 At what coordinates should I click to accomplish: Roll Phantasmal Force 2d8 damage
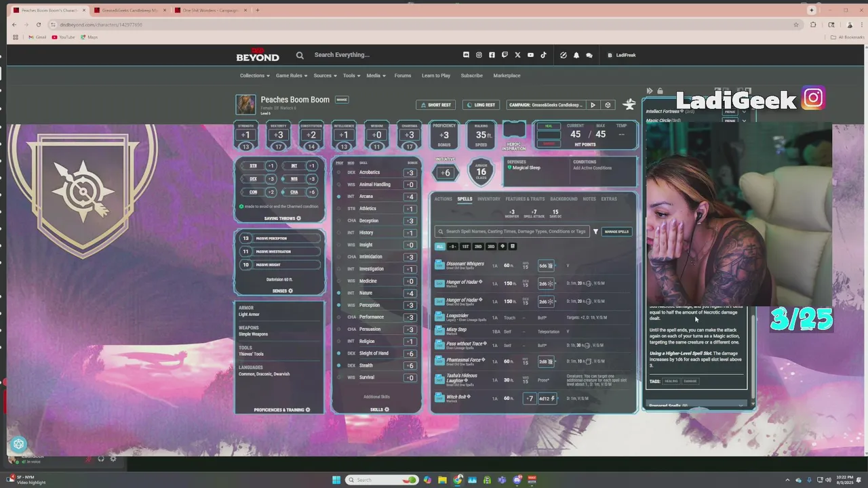coord(546,361)
